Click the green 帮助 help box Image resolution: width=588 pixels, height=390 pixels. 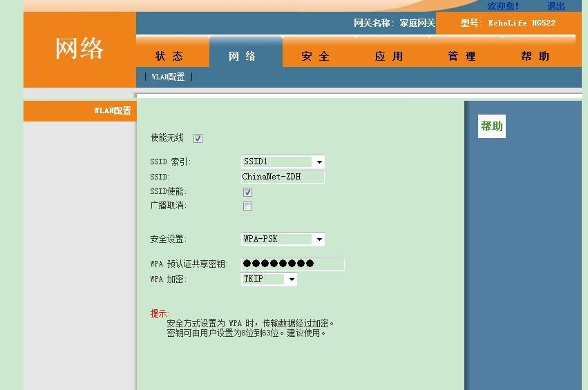coord(492,126)
